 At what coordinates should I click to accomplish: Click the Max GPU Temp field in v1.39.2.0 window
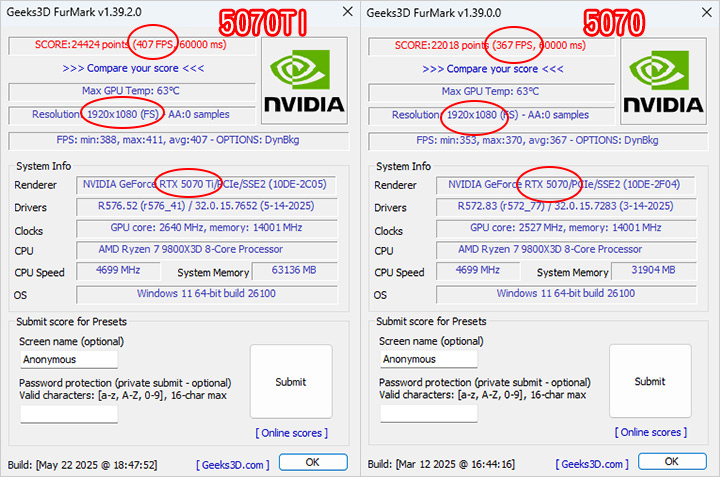[132, 91]
